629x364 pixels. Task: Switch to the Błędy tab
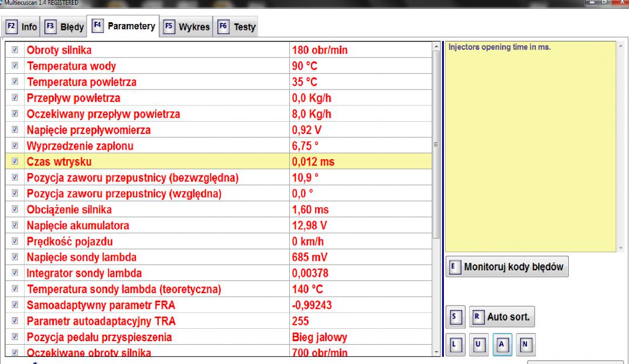tap(64, 27)
